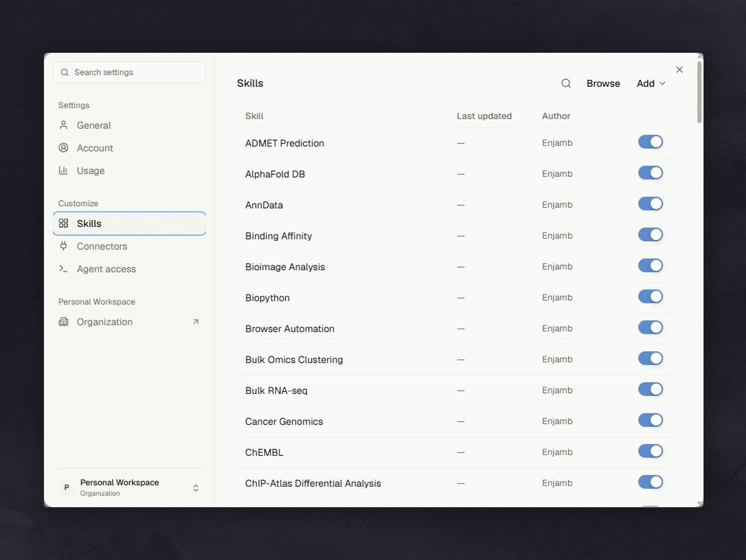This screenshot has height=560, width=746.
Task: Switch off the Cancer Genomics skill
Action: pyautogui.click(x=650, y=421)
